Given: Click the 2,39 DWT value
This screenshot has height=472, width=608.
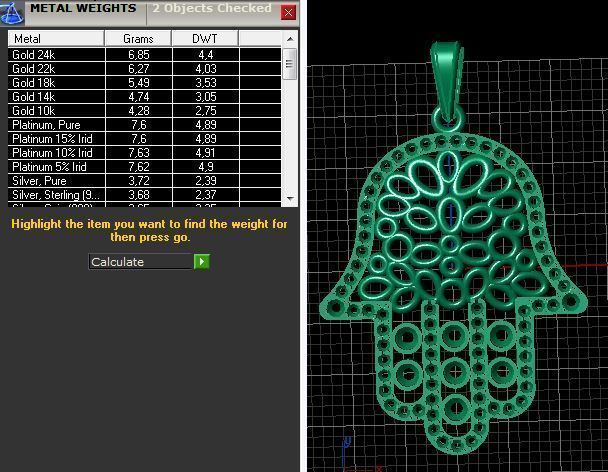Looking at the screenshot, I should click(206, 180).
